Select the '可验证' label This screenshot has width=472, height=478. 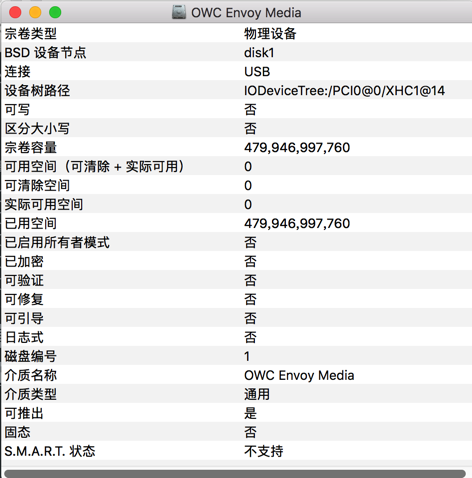click(24, 281)
